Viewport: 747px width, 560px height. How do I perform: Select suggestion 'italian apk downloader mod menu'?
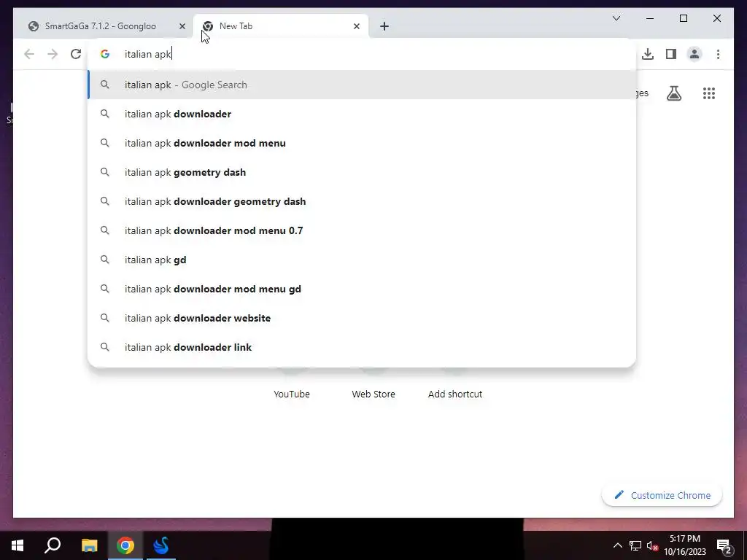pyautogui.click(x=362, y=143)
